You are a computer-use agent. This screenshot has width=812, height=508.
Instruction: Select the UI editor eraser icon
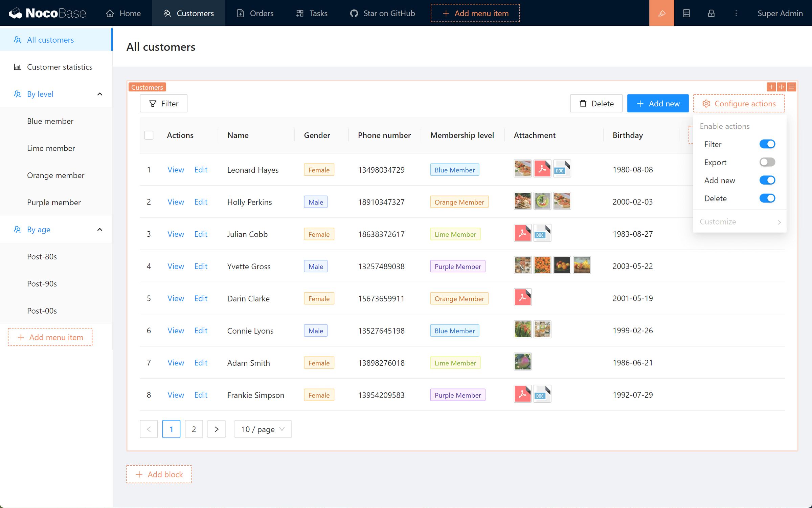point(662,13)
